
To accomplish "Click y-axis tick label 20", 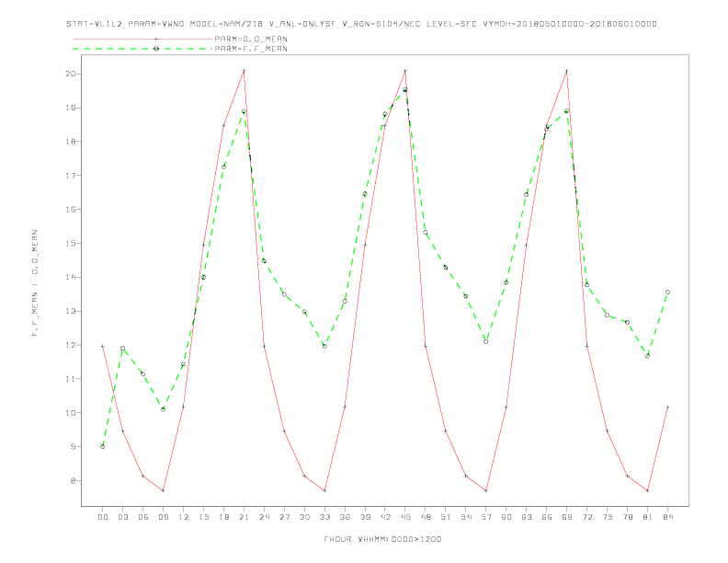I will pos(70,74).
